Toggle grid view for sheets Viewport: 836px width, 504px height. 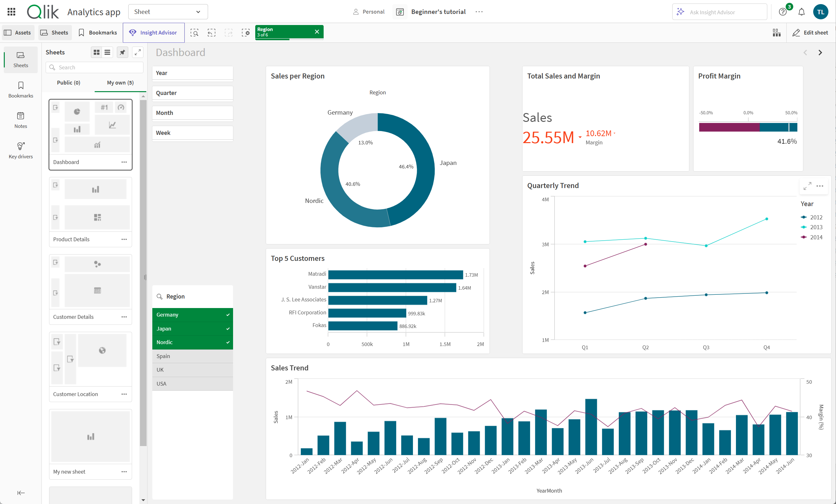click(x=96, y=53)
